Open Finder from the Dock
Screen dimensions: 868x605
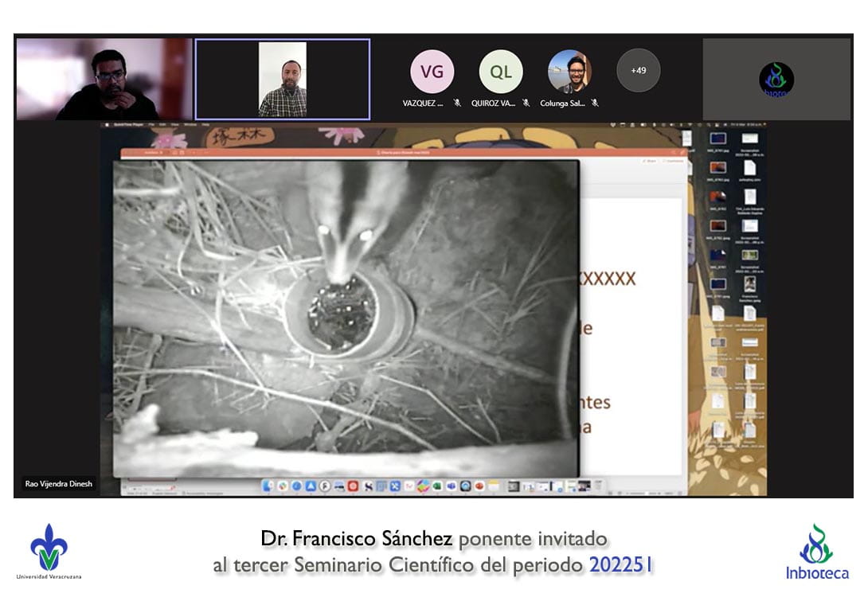268,486
